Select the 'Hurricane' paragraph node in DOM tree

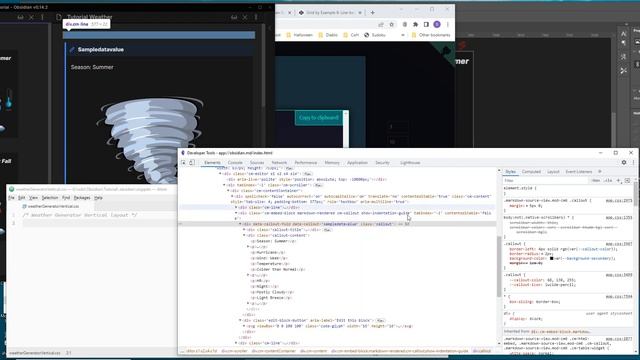[268, 253]
